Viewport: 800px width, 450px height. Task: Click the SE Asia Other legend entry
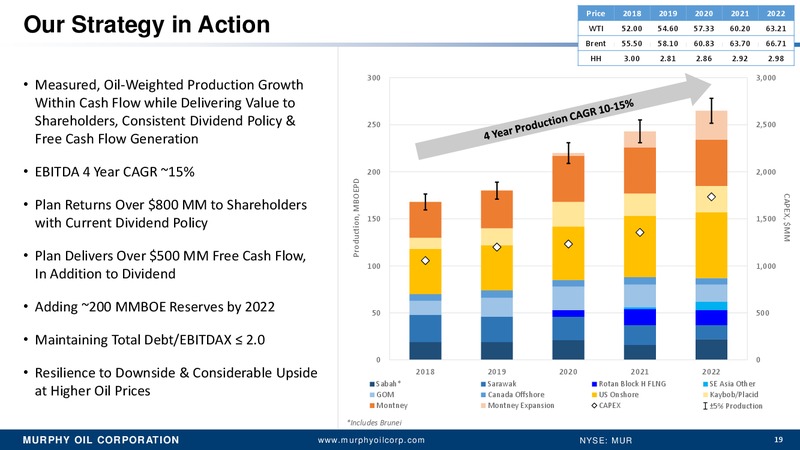coord(729,384)
